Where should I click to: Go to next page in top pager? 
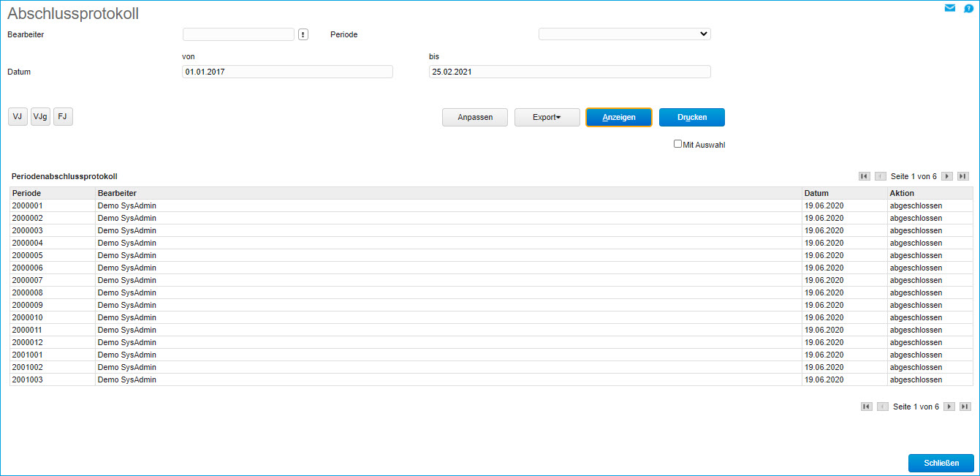[x=947, y=176]
